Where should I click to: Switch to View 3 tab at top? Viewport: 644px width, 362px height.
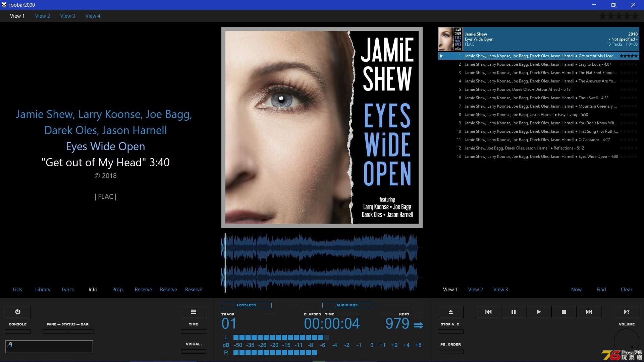pyautogui.click(x=67, y=16)
